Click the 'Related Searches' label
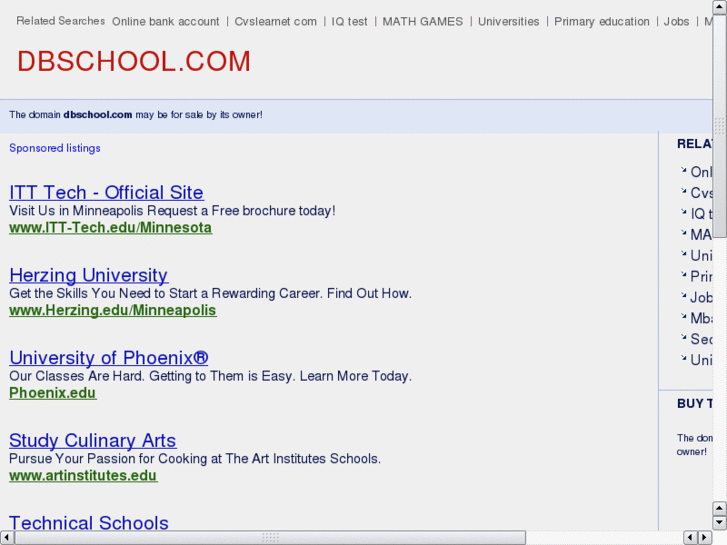Viewport: 727px width, 545px height. pos(61,21)
